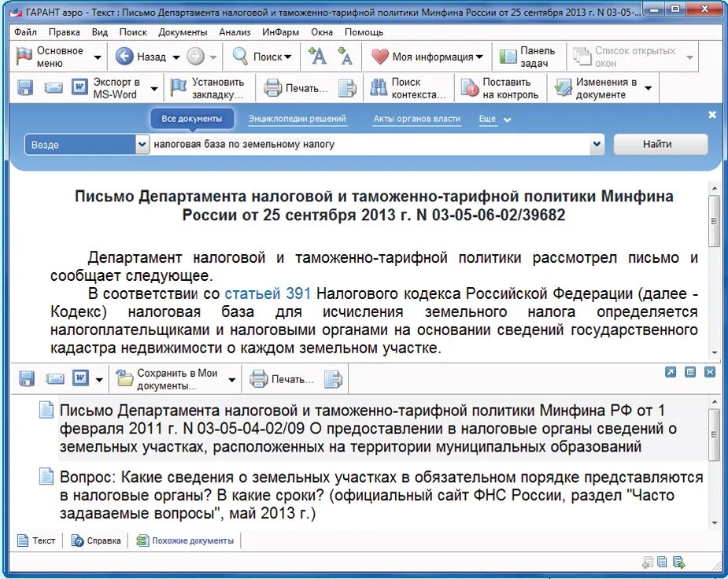Open Поиск контекста binoculars button
The image size is (728, 579).
pyautogui.click(x=408, y=87)
